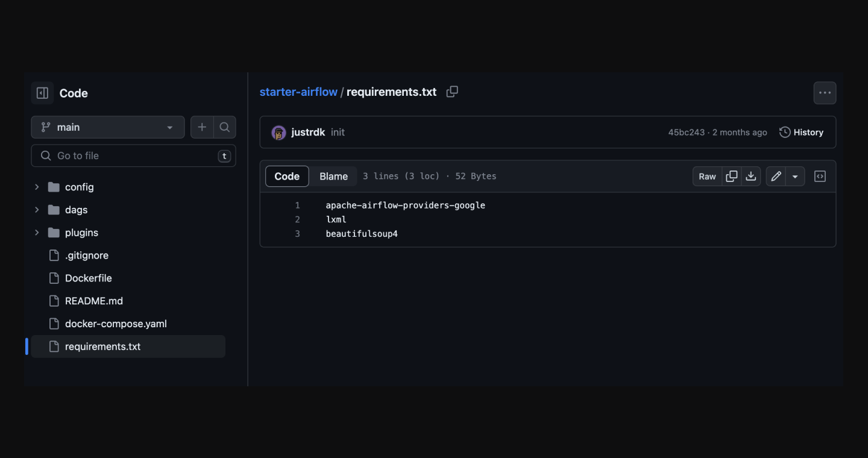Screen dimensions: 868x458
Task: Open the file search magnifier in sidebar
Action: 224,127
